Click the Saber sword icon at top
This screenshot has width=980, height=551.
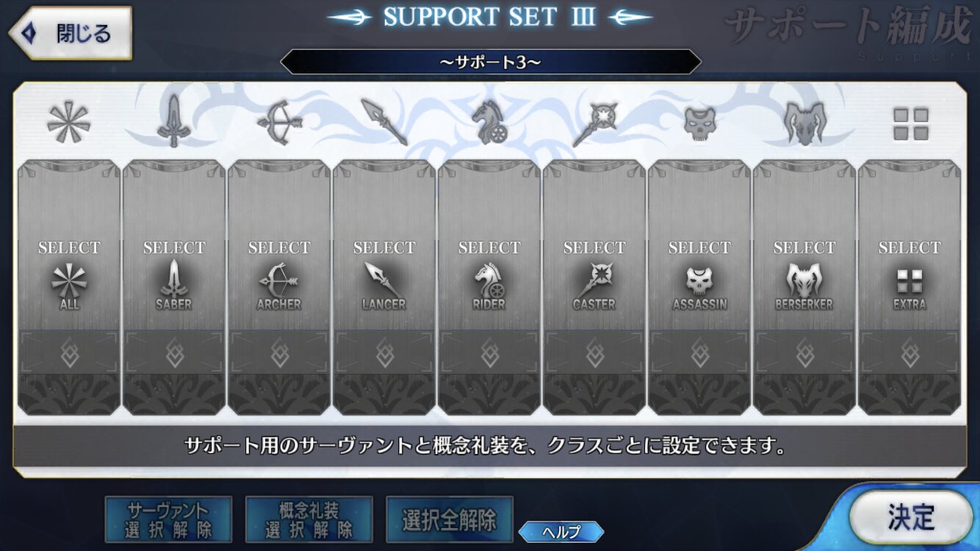[x=173, y=121]
